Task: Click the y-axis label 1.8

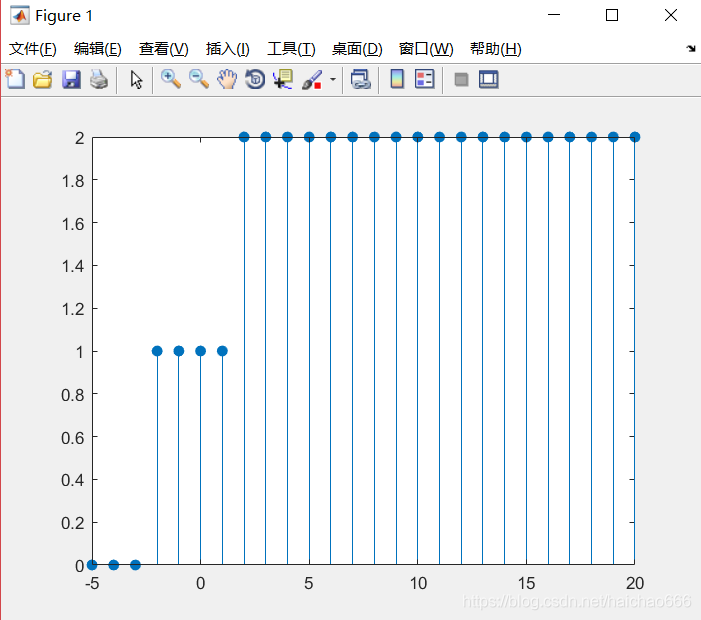Action: [73, 181]
